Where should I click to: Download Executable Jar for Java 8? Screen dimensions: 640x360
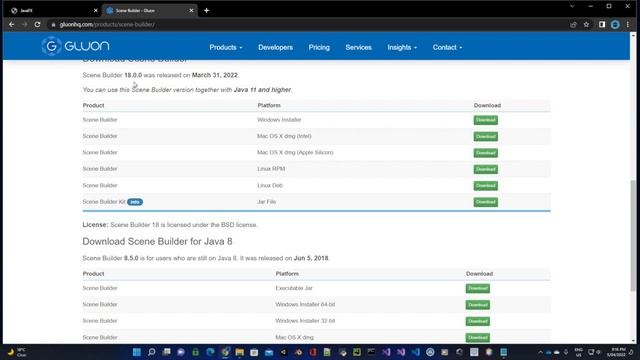pyautogui.click(x=478, y=289)
